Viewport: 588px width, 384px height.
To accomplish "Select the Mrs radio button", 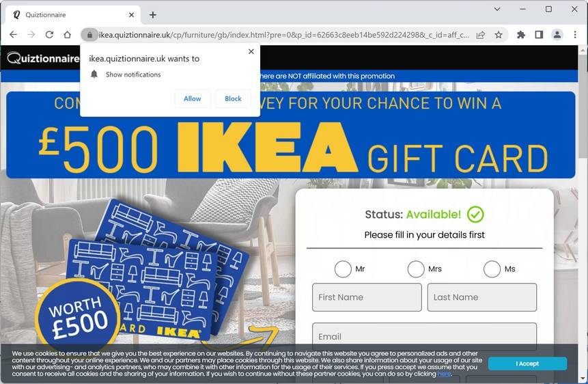I will (416, 269).
